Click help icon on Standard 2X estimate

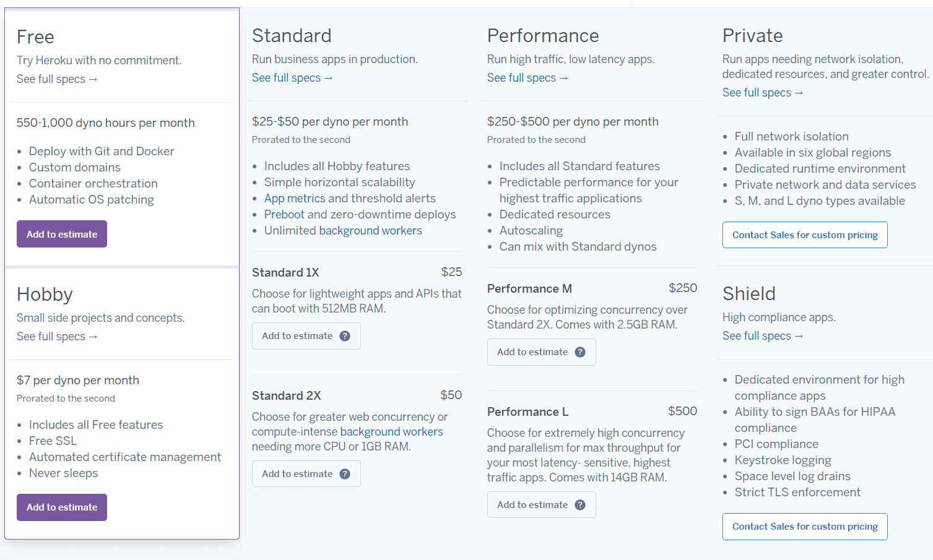(x=345, y=474)
